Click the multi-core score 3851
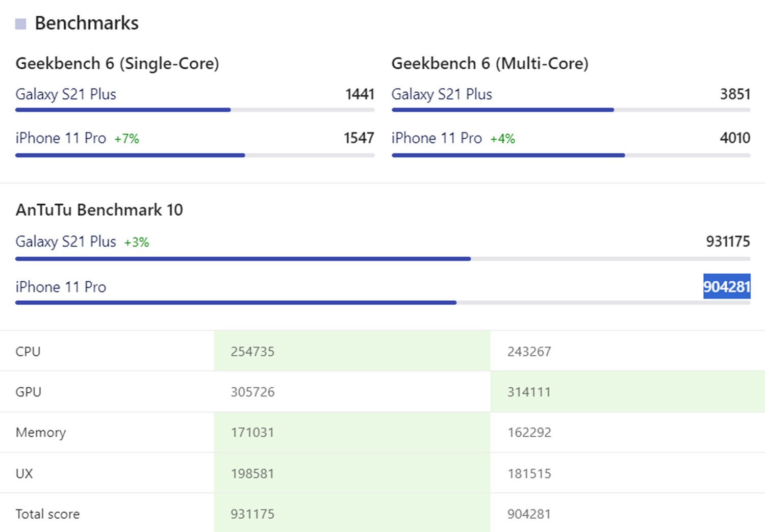Screen dimensions: 765x532 click(x=735, y=94)
